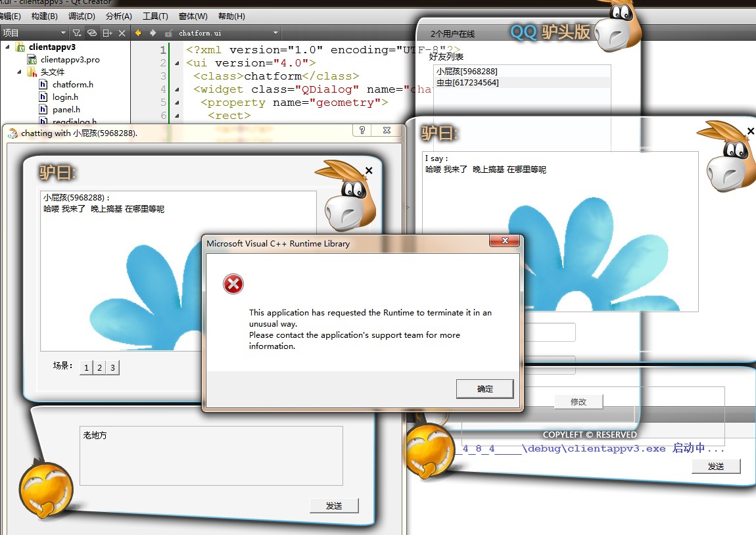The height and width of the screenshot is (535, 756).
Task: Click the panel.h header file icon
Action: [43, 110]
